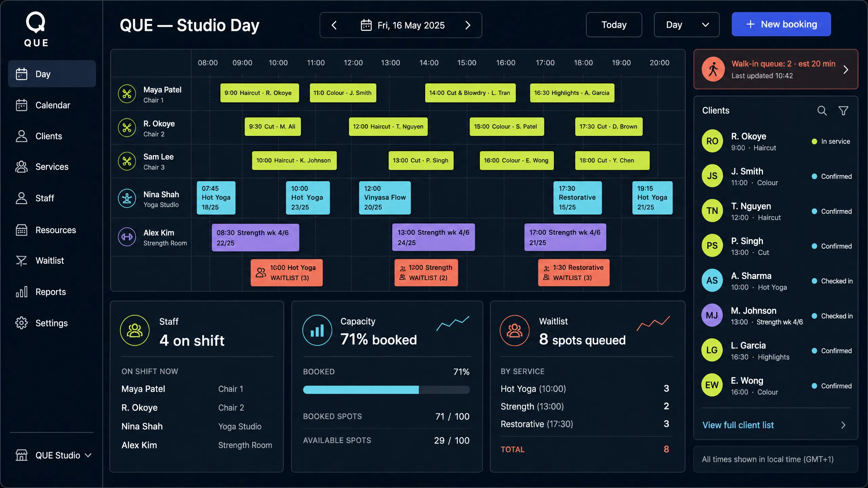This screenshot has width=868, height=488.
Task: Click the RO avatar for R. Okoye
Action: (x=712, y=141)
